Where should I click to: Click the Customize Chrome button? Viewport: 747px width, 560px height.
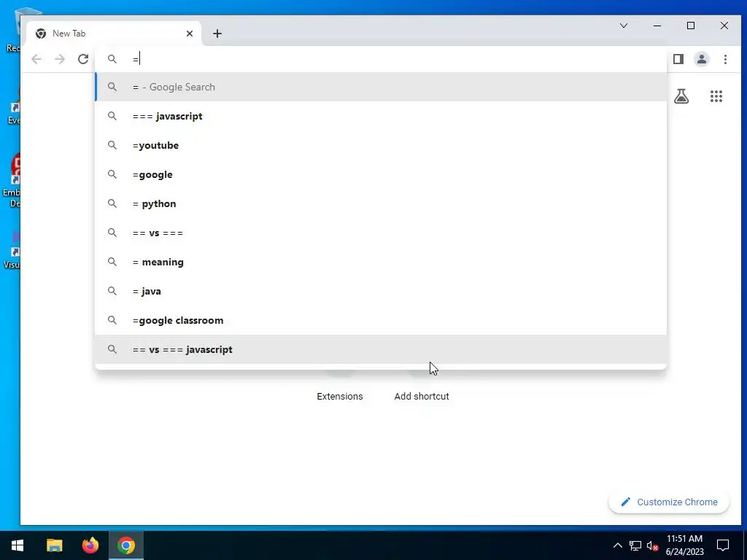(669, 502)
